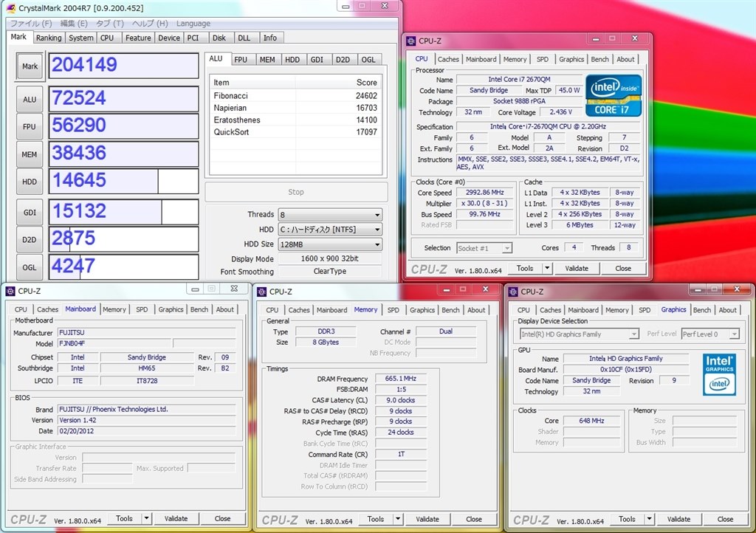This screenshot has height=533, width=756.
Task: Click the HDD score progress bar
Action: point(124,181)
